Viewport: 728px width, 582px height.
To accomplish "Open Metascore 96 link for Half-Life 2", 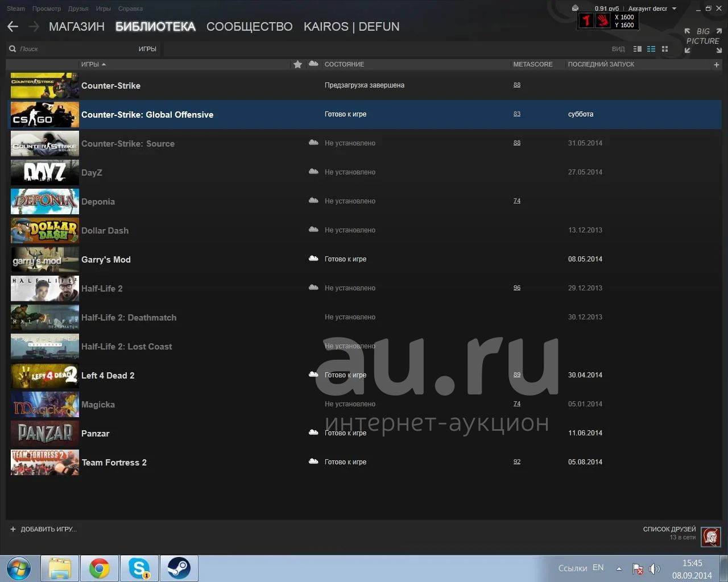I will (x=517, y=288).
